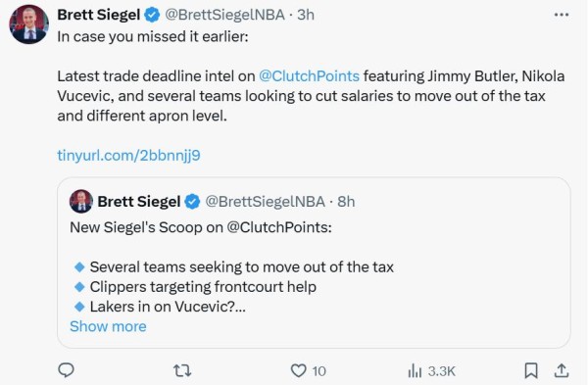Like the tweet with heart icon
The height and width of the screenshot is (385, 588).
pos(299,370)
